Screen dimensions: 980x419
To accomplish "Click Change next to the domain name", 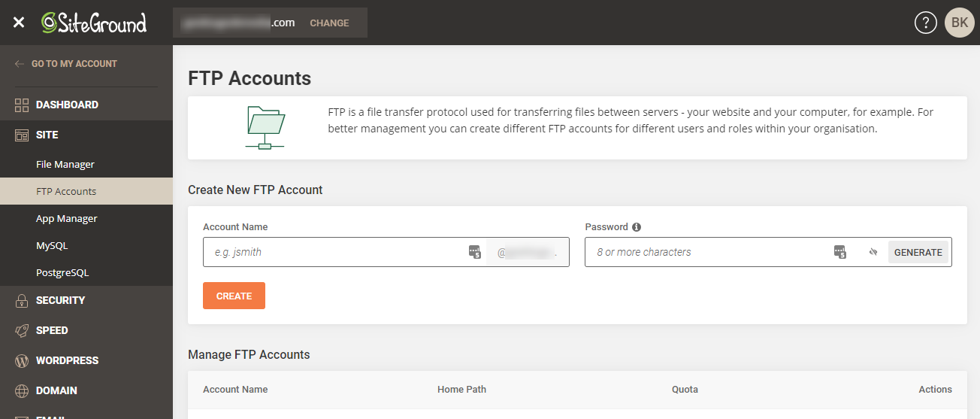I will (329, 23).
